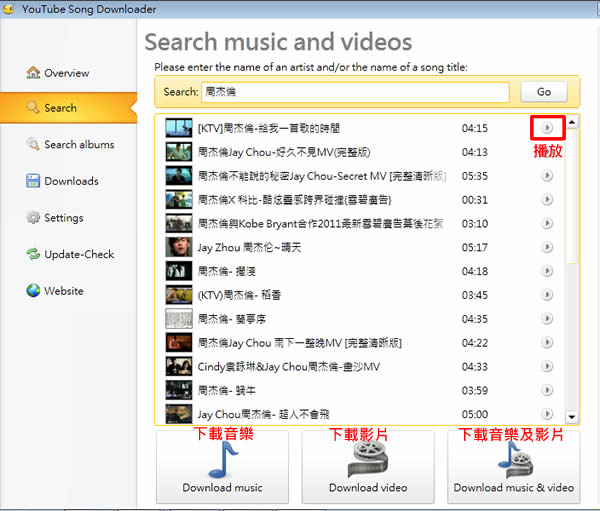The image size is (600, 511).
Task: Select the Jay Chou-Secret MV title
Action: [x=322, y=176]
